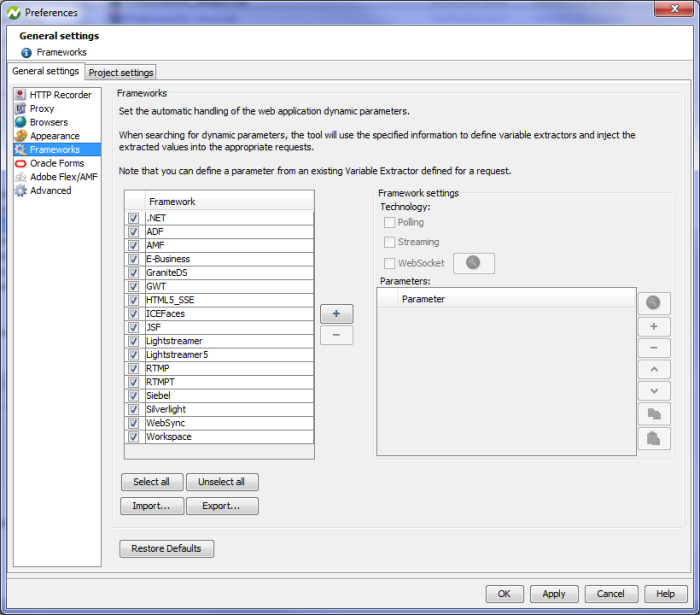The image size is (700, 615).
Task: Click the copy parameter icon
Action: (654, 414)
